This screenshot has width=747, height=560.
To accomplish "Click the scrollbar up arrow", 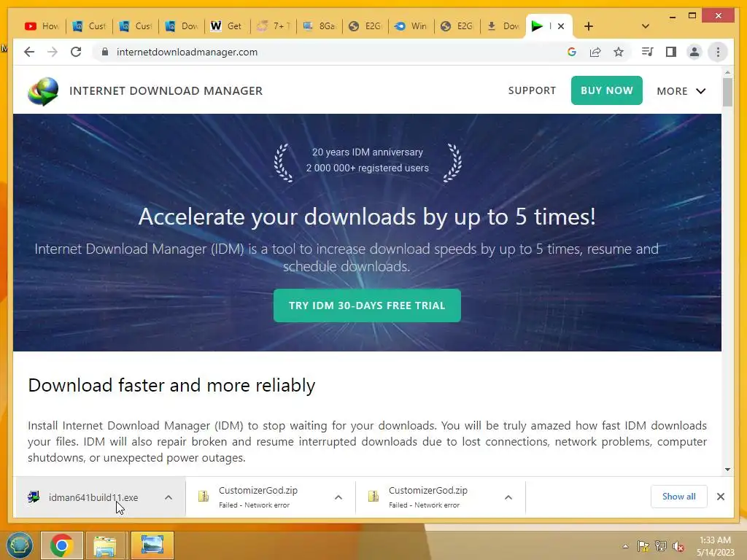I will coord(727,72).
